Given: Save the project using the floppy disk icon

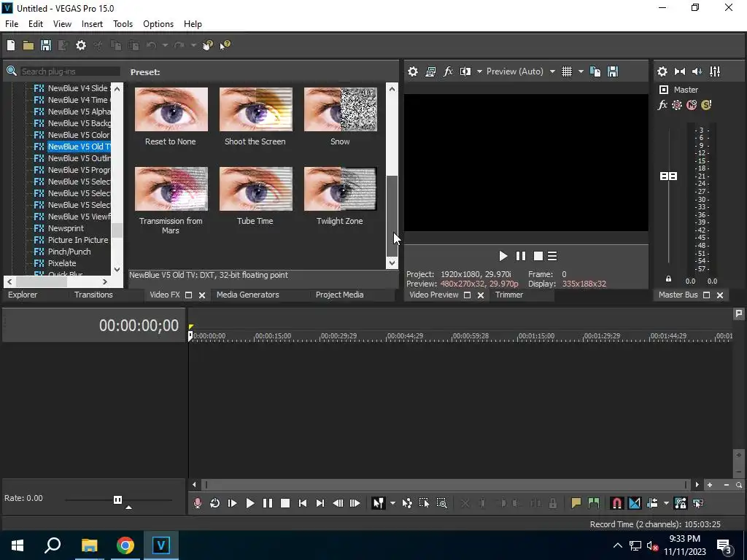Looking at the screenshot, I should click(46, 45).
